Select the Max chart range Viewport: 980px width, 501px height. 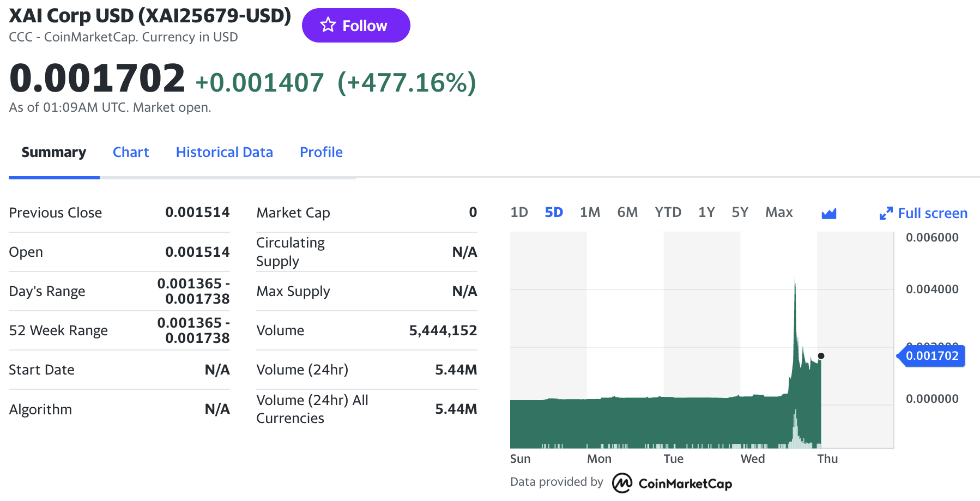click(779, 212)
